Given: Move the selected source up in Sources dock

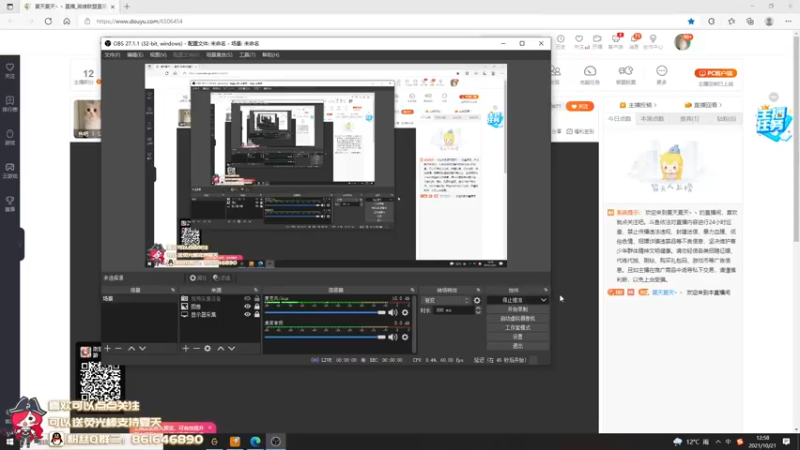Looking at the screenshot, I should (220, 348).
